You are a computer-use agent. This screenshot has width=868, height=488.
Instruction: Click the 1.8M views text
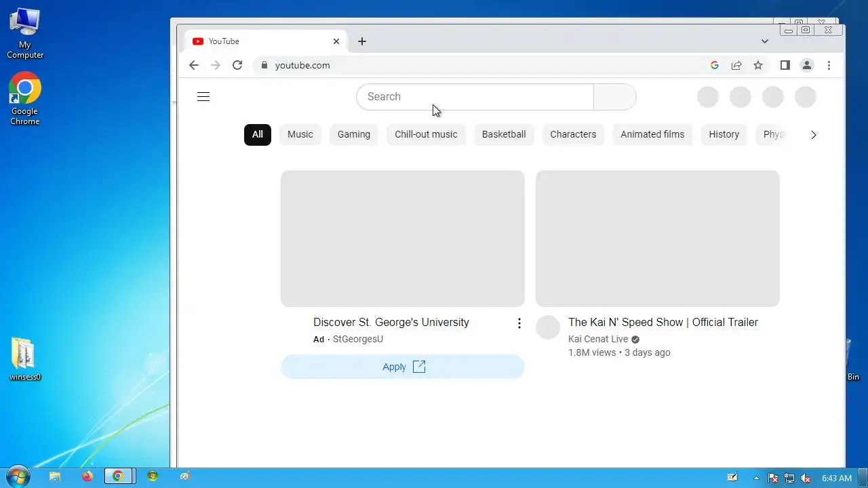(592, 353)
